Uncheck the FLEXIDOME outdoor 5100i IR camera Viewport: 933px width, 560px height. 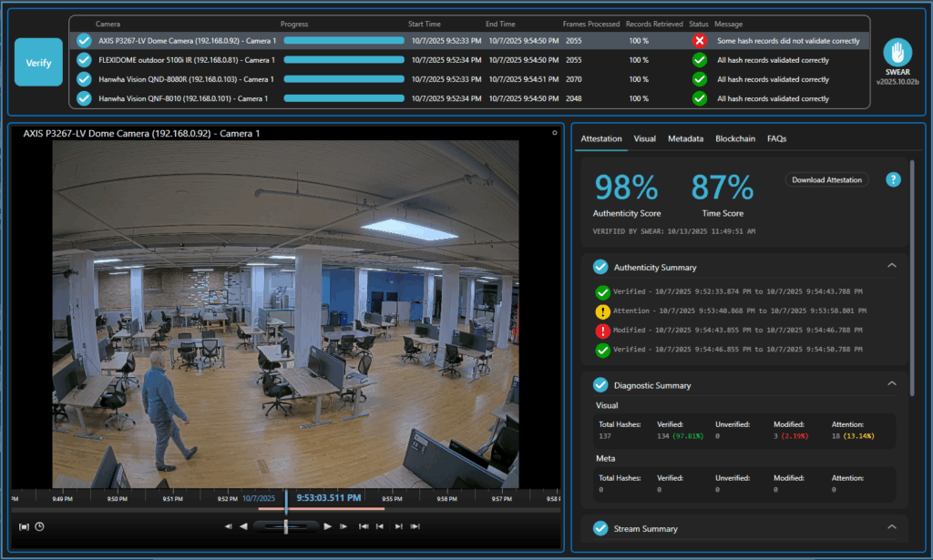coord(84,60)
